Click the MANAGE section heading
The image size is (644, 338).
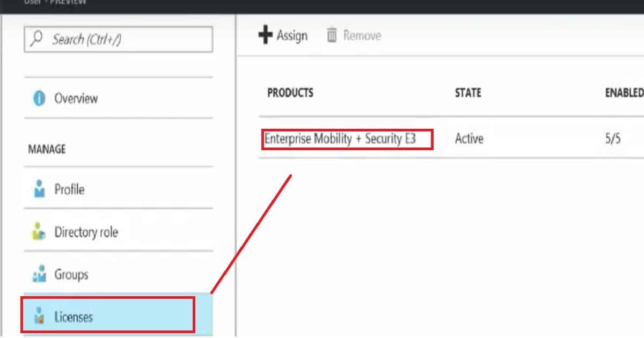(47, 149)
